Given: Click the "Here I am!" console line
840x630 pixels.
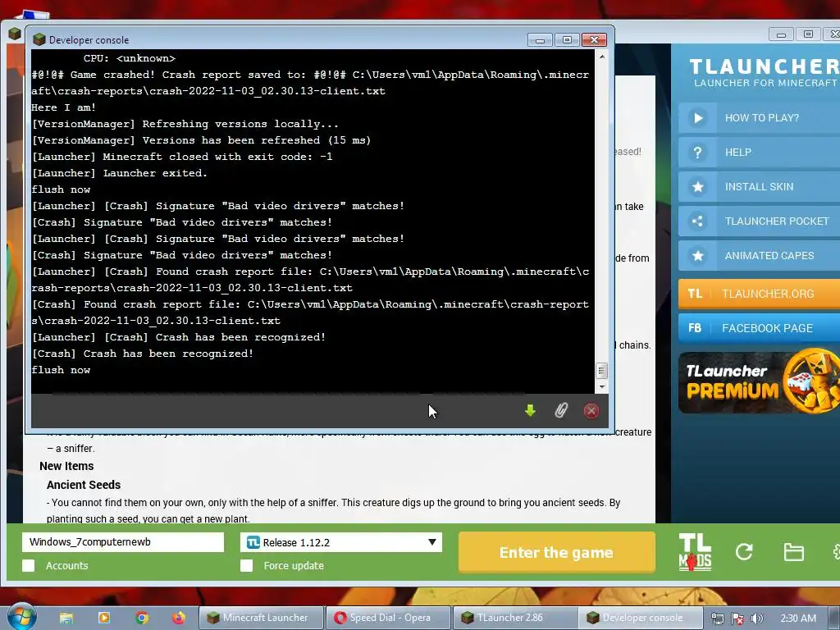Looking at the screenshot, I should [x=64, y=107].
